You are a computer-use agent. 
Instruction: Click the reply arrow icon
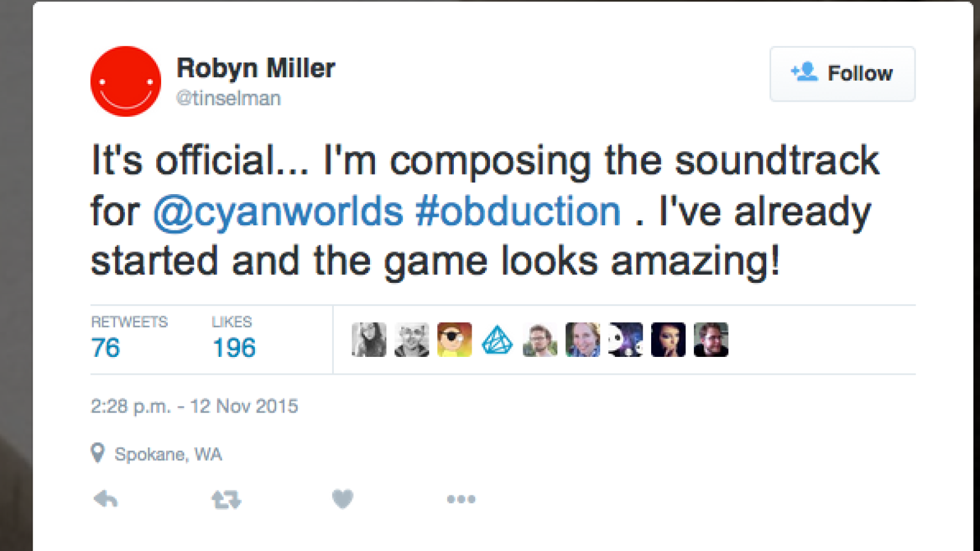(x=105, y=500)
